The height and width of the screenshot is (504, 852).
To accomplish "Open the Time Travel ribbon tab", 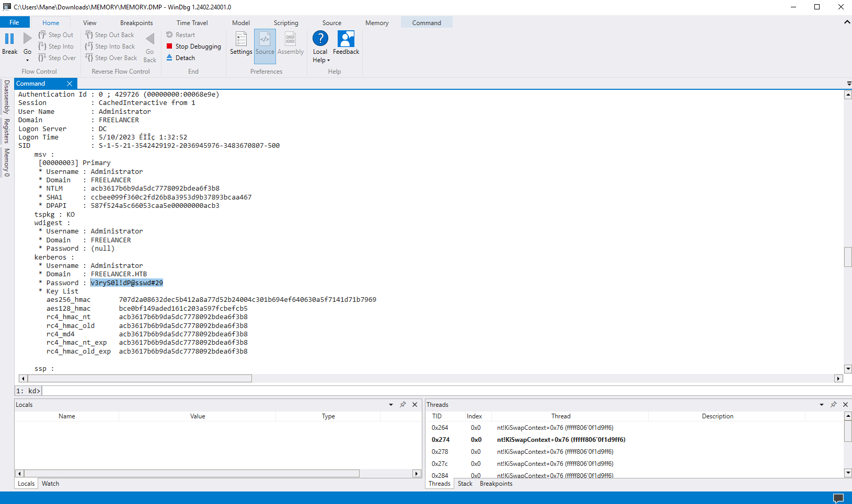I will (192, 23).
